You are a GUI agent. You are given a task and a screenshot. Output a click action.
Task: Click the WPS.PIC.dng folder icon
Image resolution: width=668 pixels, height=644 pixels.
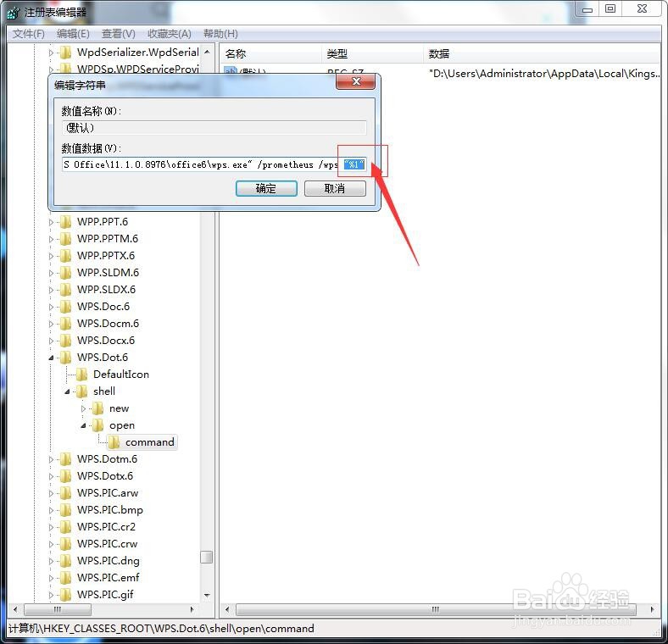[x=65, y=561]
